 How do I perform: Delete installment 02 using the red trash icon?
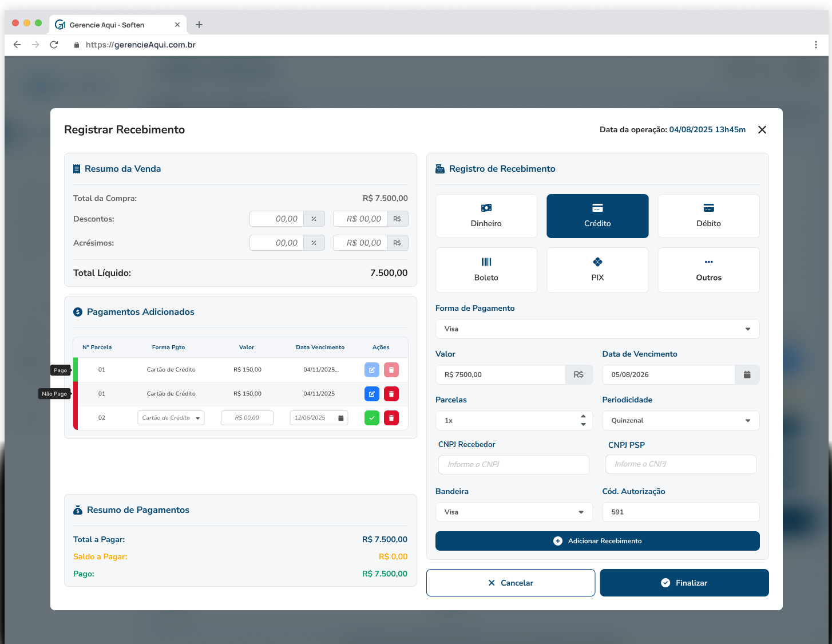point(391,418)
